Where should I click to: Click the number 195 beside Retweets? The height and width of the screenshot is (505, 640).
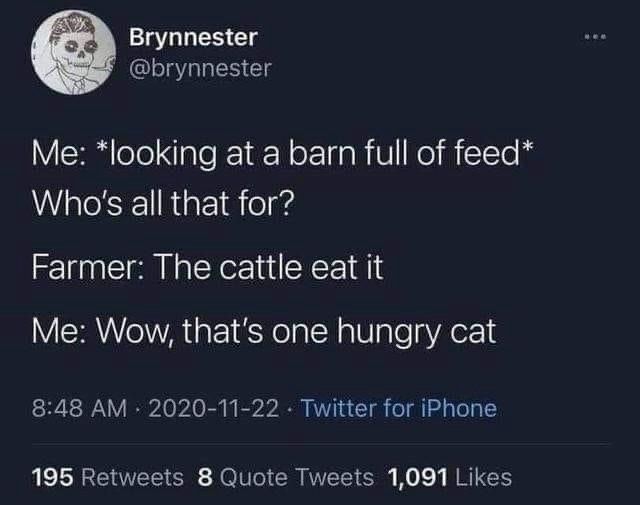(55, 477)
